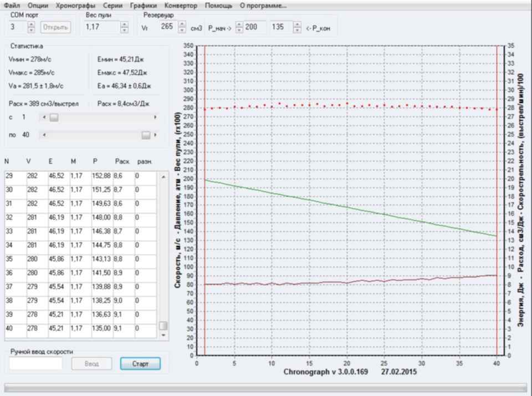Decrease the COM порт number with down arrow
Viewport: 532px width, 396px height.
(x=31, y=30)
